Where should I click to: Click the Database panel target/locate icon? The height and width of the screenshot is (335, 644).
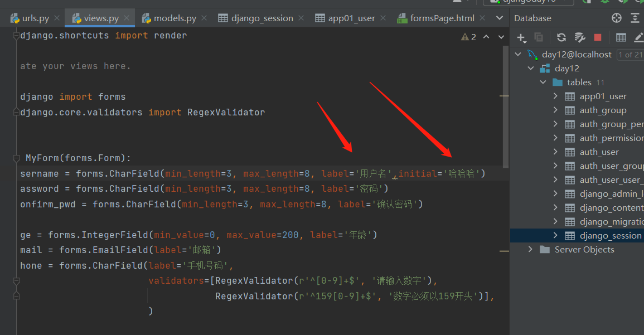(x=617, y=18)
